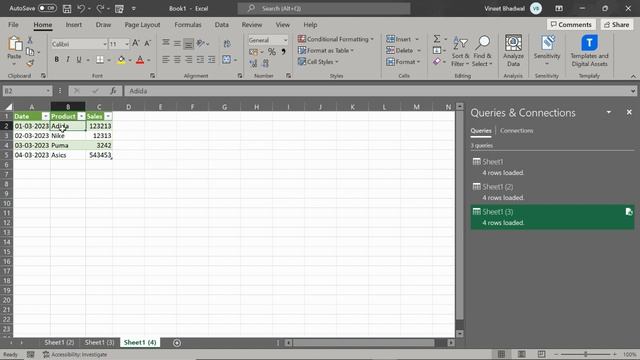Open Cell Styles gallery
The height and width of the screenshot is (360, 640).
318,62
